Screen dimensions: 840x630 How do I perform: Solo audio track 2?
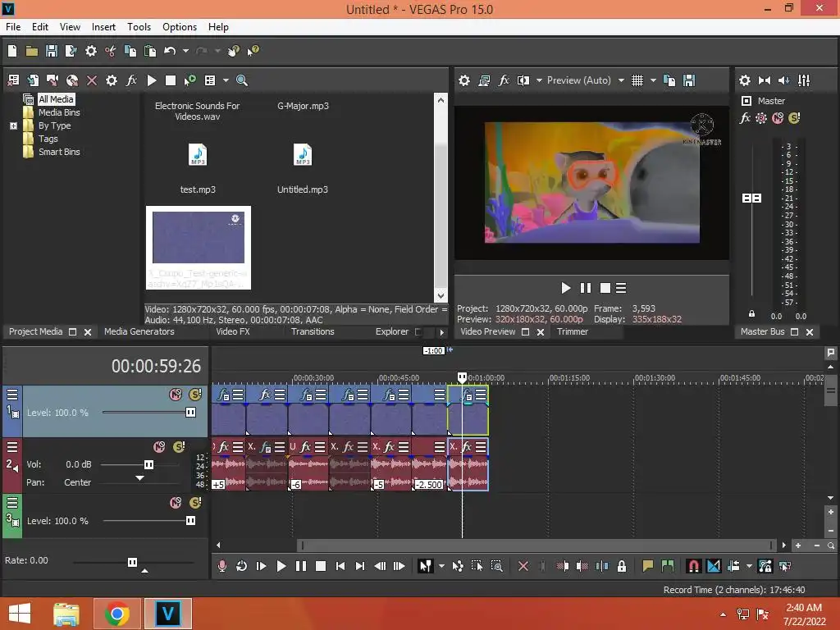[x=179, y=447]
